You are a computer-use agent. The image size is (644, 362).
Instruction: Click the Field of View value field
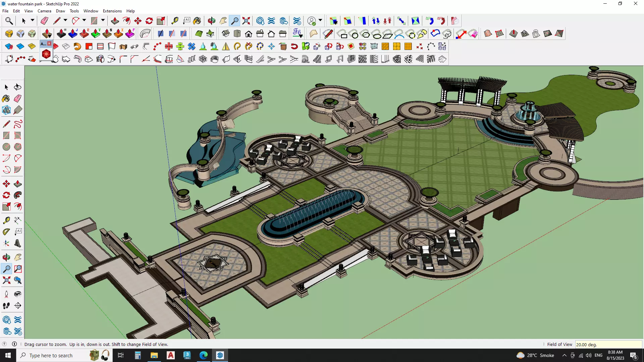pyautogui.click(x=608, y=345)
